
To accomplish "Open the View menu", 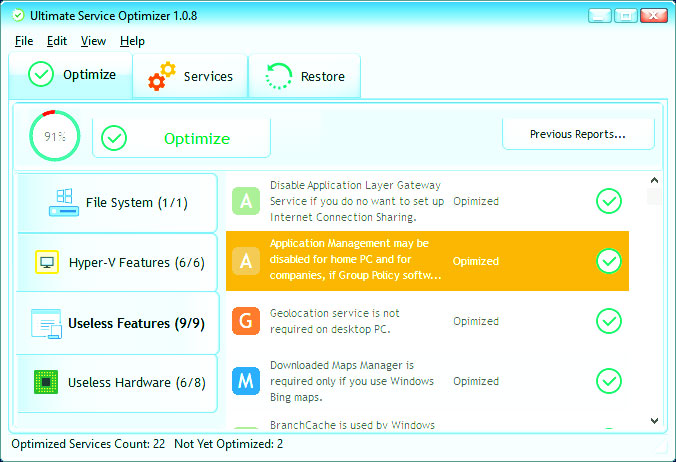I will (x=93, y=41).
